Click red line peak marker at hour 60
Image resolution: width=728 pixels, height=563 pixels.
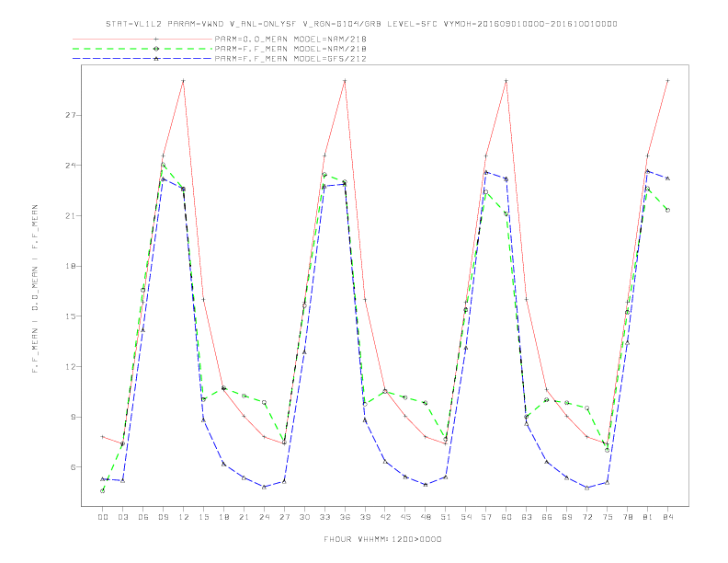tap(506, 81)
